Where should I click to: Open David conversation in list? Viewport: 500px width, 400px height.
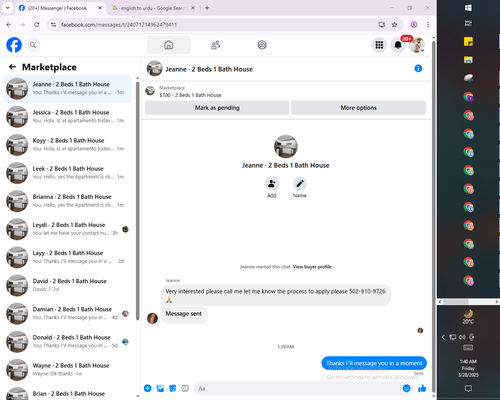click(x=67, y=285)
